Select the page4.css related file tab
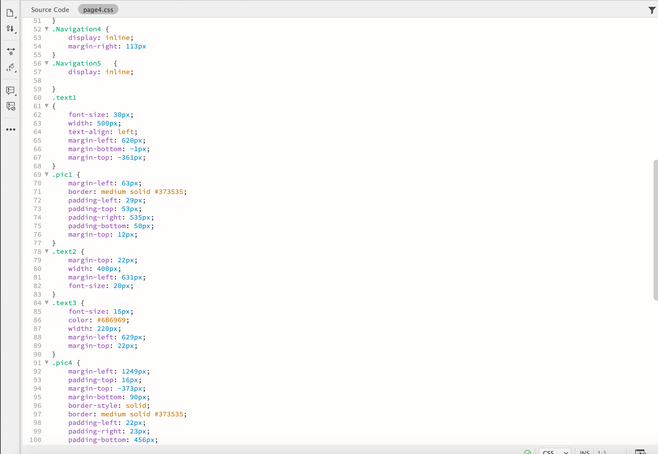Screen dimensions: 658x454 [x=98, y=9]
